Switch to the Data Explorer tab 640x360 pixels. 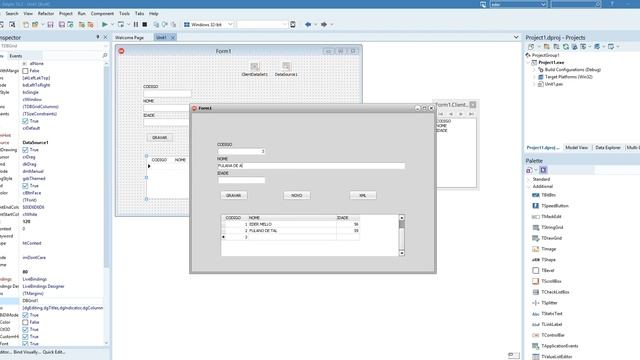point(607,148)
